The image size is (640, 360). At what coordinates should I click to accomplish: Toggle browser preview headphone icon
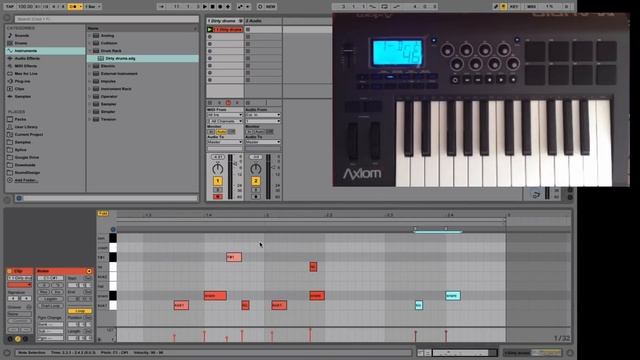(19, 198)
